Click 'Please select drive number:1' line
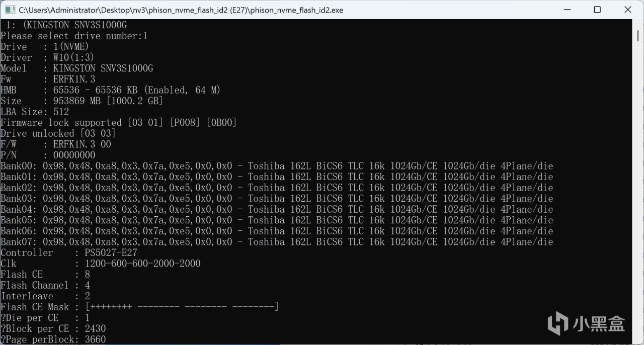 (74, 36)
